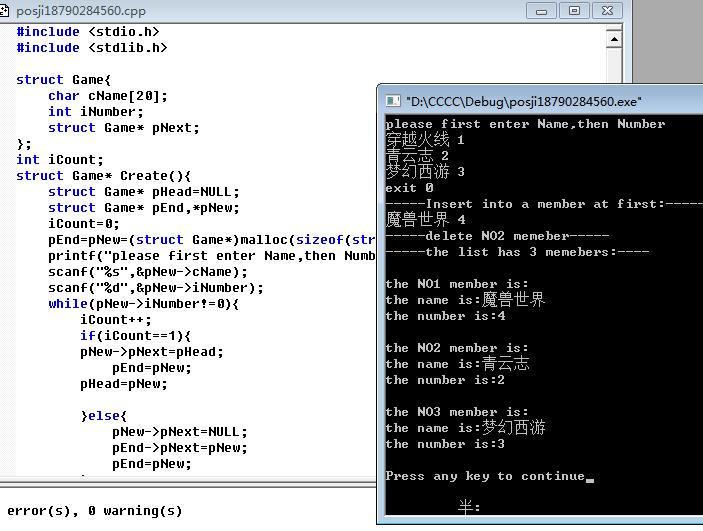Click the line 'struct Game{'
703x531 pixels.
coord(64,80)
